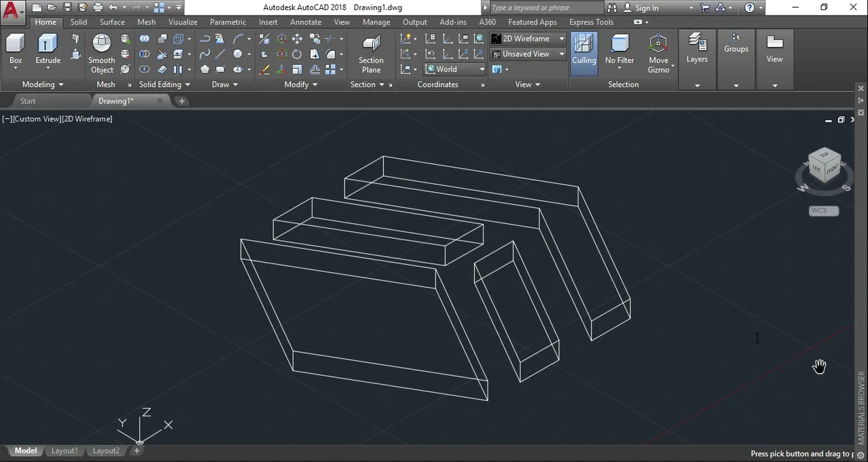Image resolution: width=868 pixels, height=462 pixels.
Task: Open Coordinates panel dialog launcher arrow
Action: (483, 85)
